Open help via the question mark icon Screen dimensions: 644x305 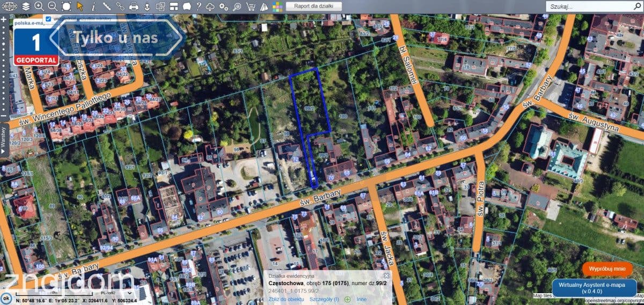199,6
